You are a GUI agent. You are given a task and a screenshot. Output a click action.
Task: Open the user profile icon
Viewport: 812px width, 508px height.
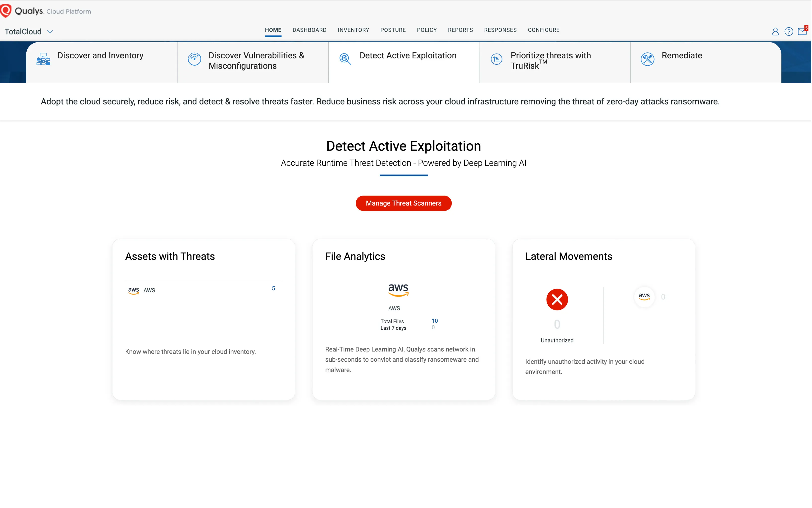(x=775, y=32)
